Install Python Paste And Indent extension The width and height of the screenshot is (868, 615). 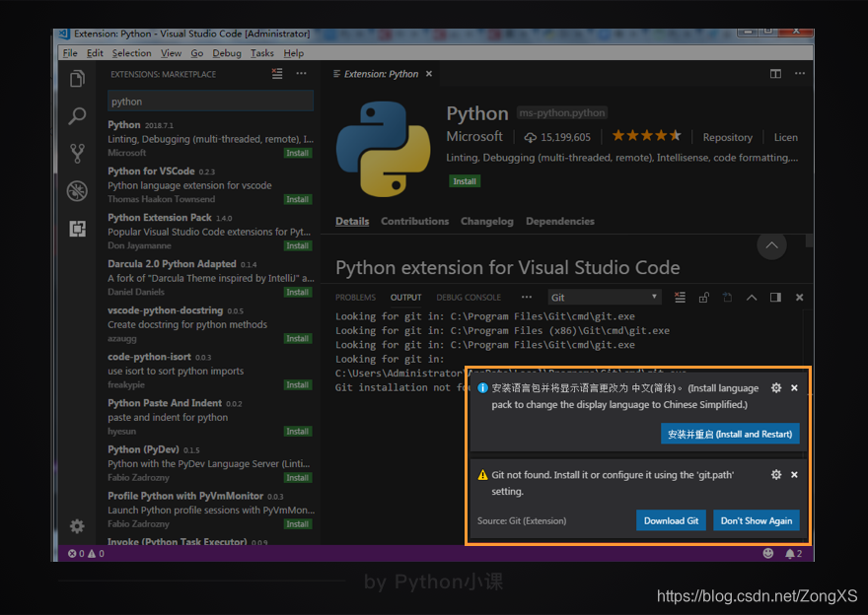click(x=298, y=432)
